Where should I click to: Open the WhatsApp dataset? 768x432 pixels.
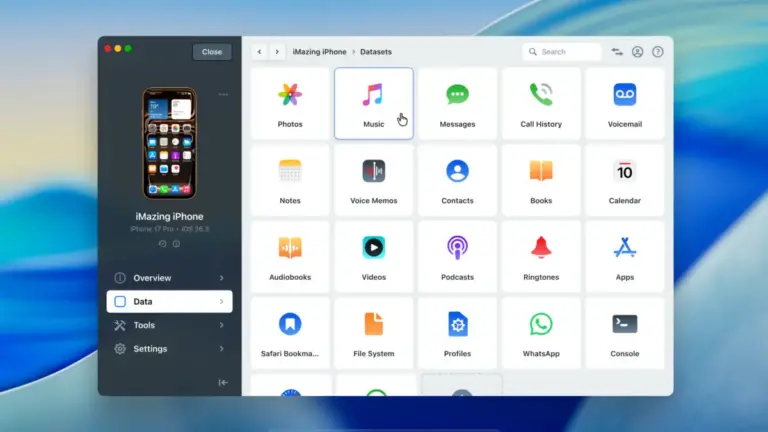[x=541, y=333]
